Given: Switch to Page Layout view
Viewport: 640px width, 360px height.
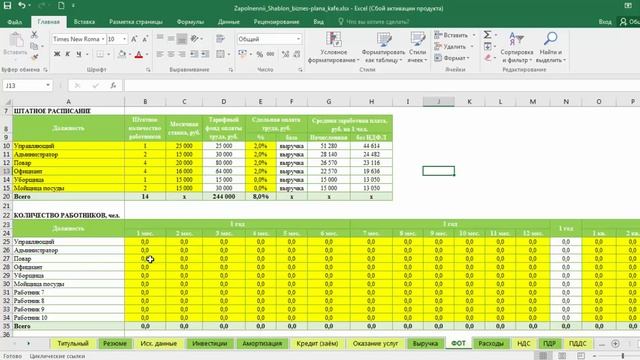Looking at the screenshot, I should (562, 356).
